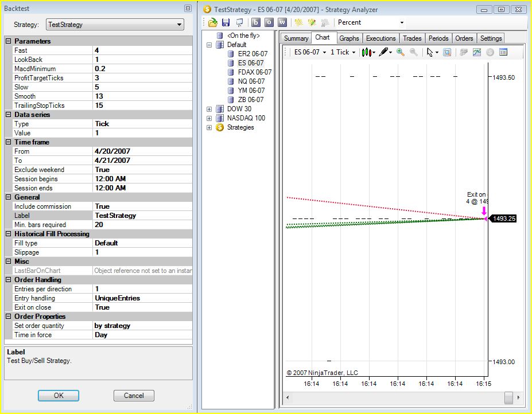Click the chart scrollbar left arrow
This screenshot has width=532, height=414.
click(288, 397)
